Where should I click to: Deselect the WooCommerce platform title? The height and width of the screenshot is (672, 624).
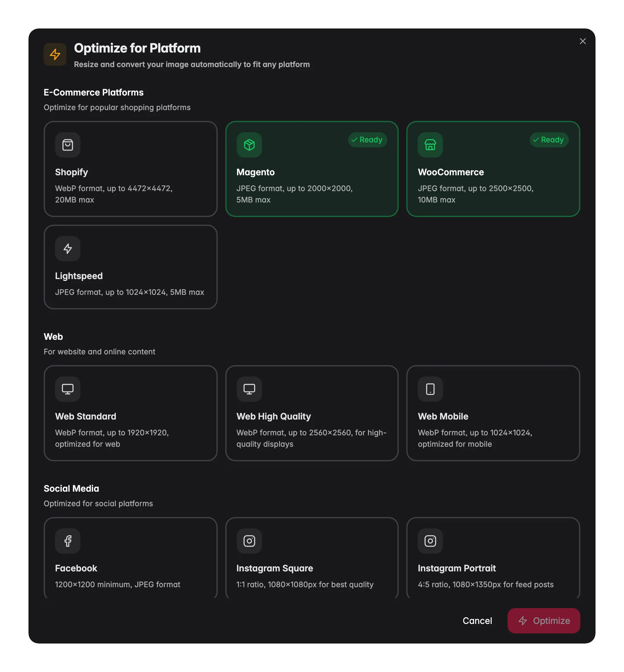click(x=451, y=172)
